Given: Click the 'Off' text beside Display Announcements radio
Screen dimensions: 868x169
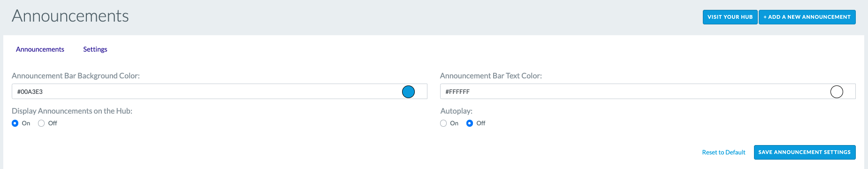Looking at the screenshot, I should coord(53,123).
